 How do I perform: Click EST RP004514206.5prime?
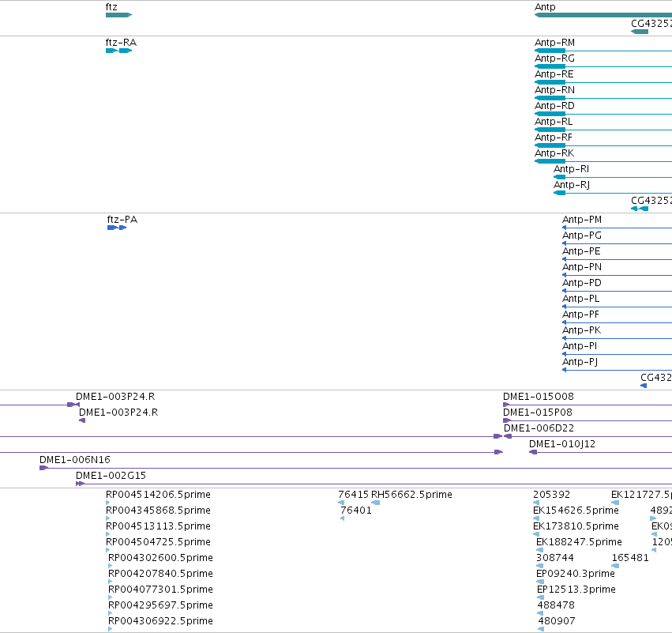[x=158, y=495]
